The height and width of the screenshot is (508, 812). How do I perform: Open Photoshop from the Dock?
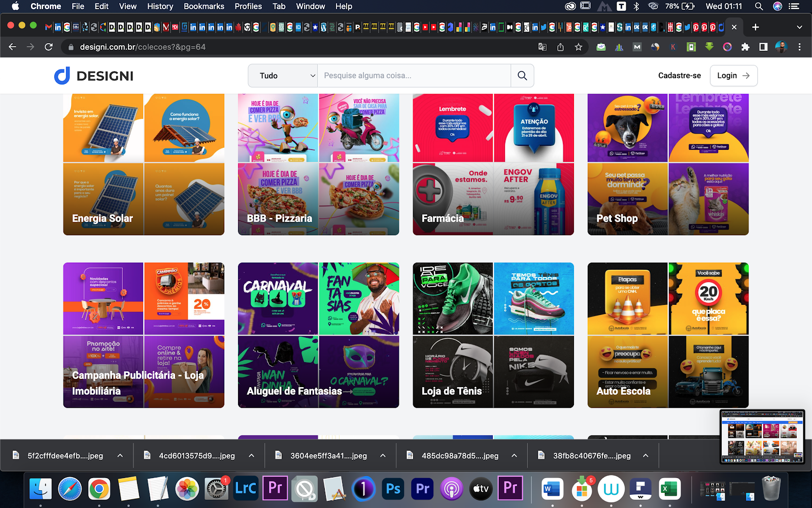point(393,489)
